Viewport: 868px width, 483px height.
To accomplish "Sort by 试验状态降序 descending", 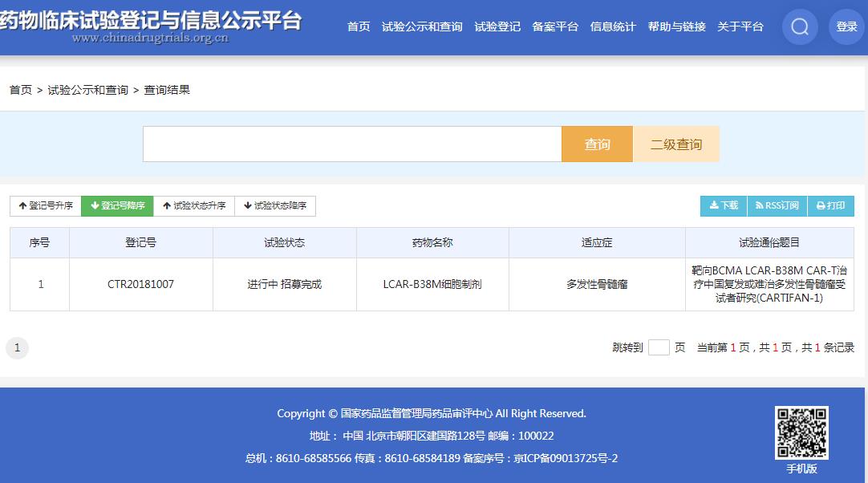I will (275, 206).
